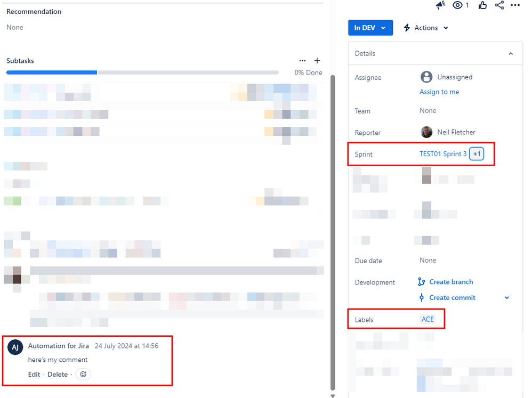This screenshot has width=532, height=398.
Task: Click the scroll-down arrow at the bottom
Action: (x=333, y=396)
